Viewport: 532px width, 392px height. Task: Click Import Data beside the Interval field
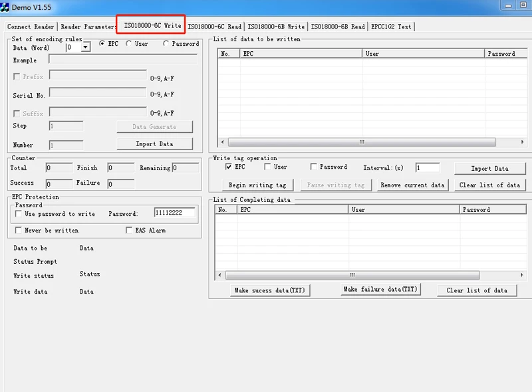tap(490, 169)
